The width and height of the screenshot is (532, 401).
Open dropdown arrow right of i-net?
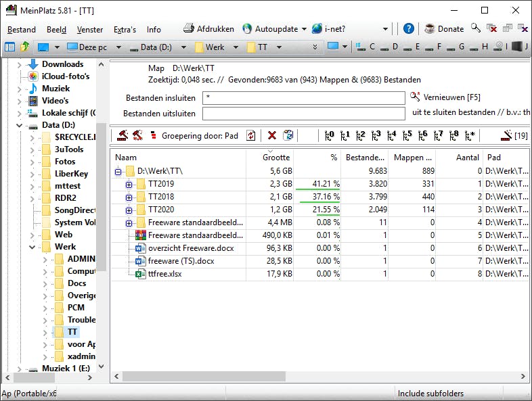tap(385, 29)
